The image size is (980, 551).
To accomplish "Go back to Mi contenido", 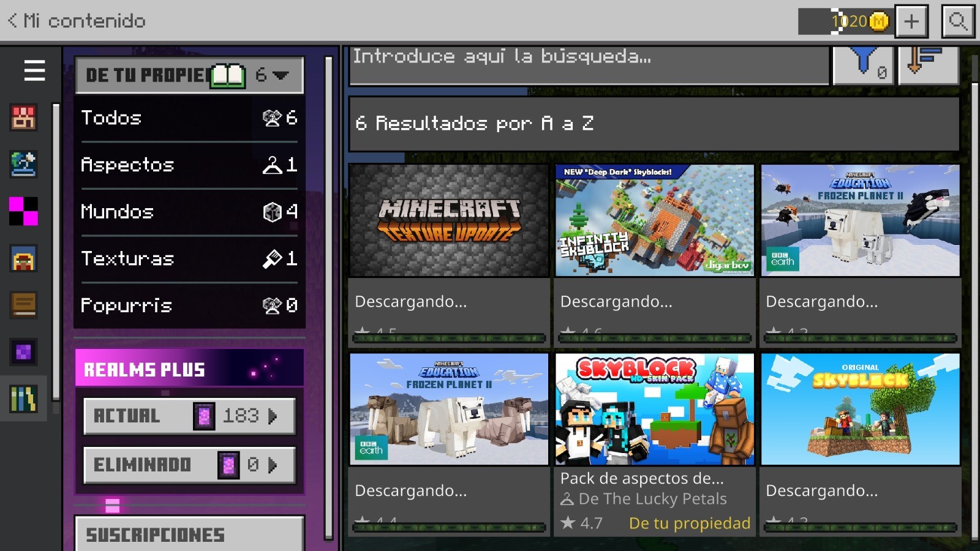I will (77, 21).
